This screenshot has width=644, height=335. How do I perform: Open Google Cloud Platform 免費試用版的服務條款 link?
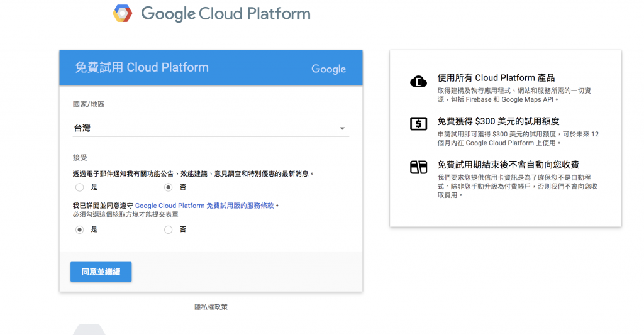tap(204, 206)
